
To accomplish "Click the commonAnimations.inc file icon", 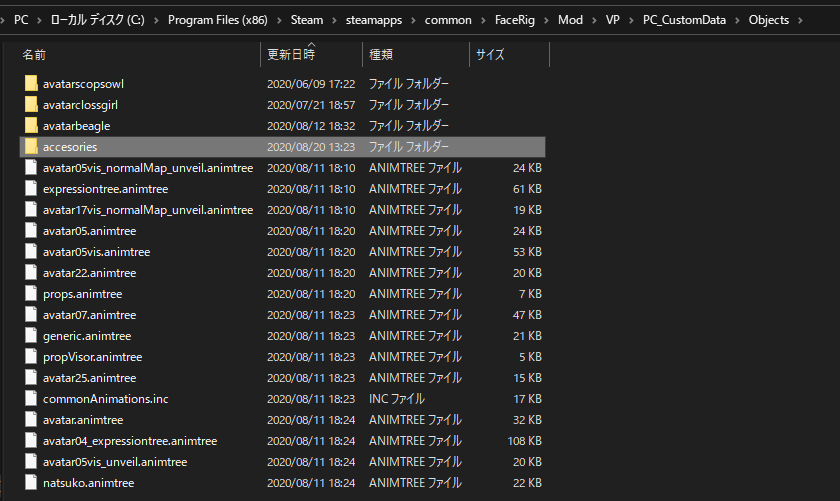I will click(31, 399).
